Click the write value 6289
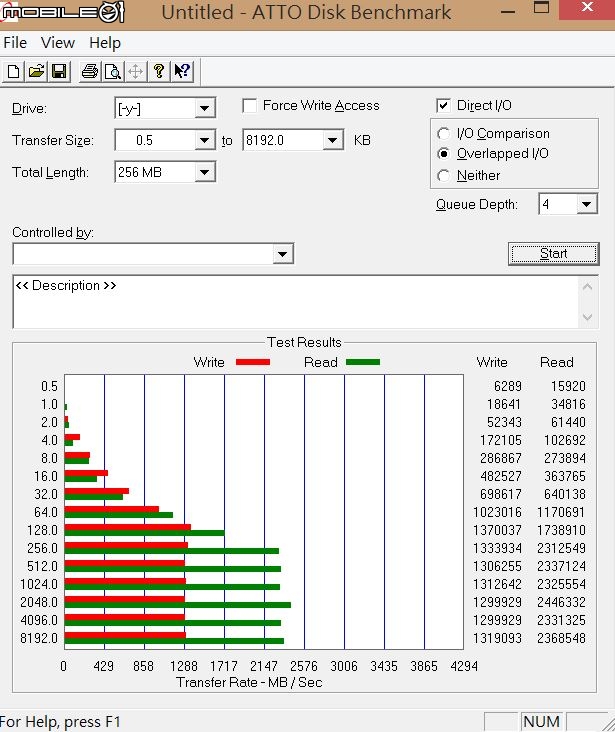615x732 pixels. 508,386
